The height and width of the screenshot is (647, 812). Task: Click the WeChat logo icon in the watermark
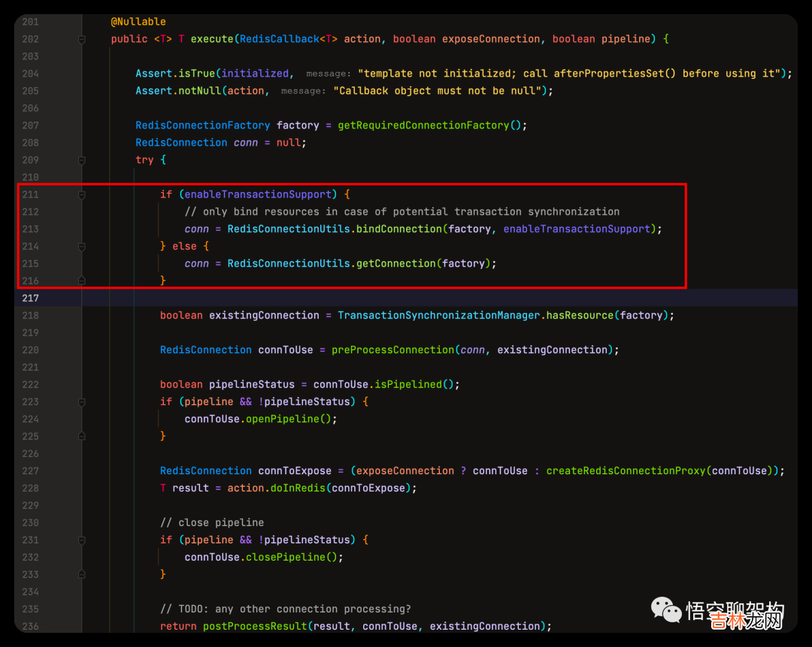(x=666, y=610)
